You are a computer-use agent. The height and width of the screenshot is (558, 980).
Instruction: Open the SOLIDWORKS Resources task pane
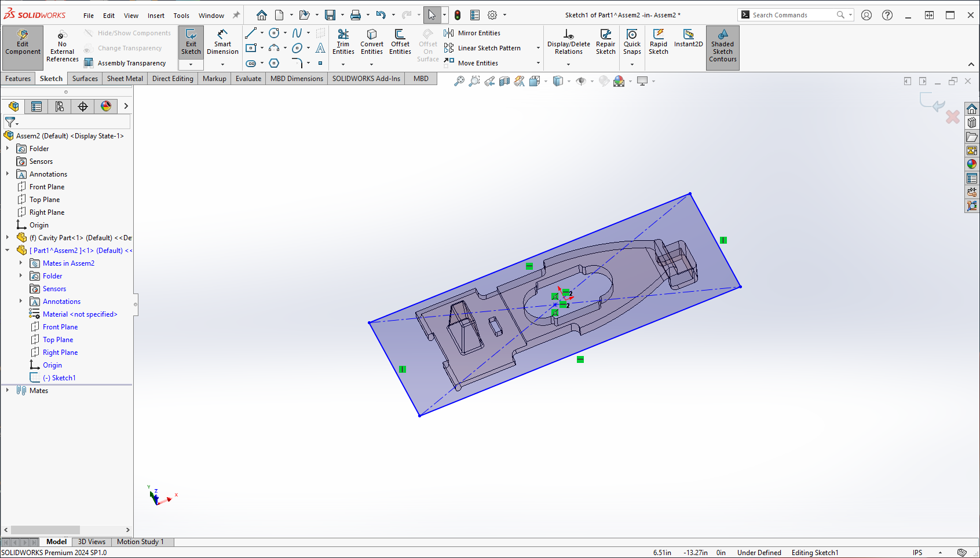[972, 109]
